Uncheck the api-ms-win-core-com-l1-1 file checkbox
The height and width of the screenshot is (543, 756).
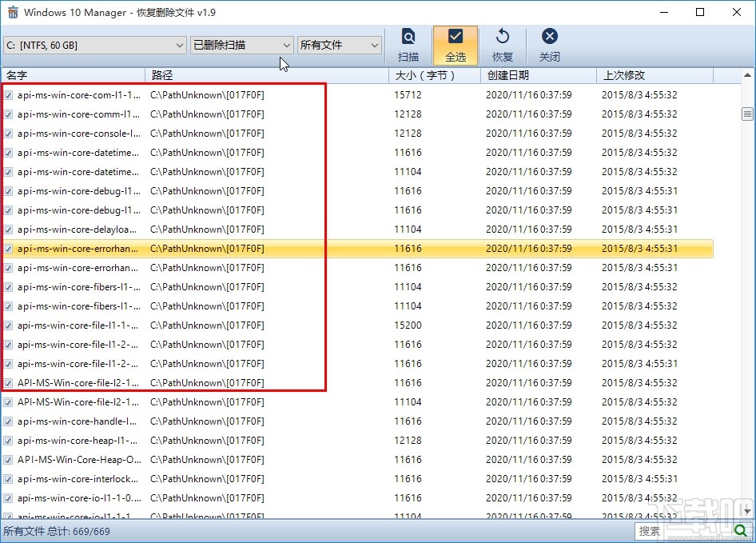point(9,94)
